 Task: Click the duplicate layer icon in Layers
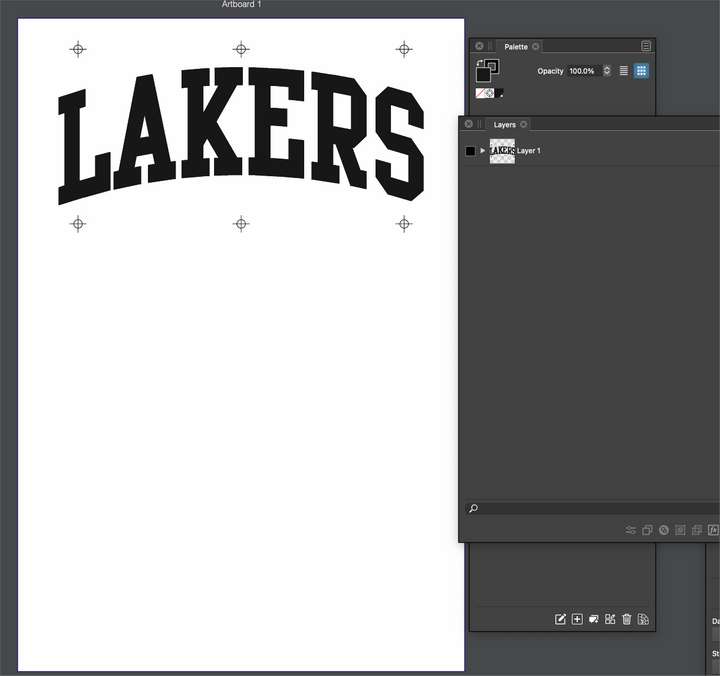coord(647,530)
